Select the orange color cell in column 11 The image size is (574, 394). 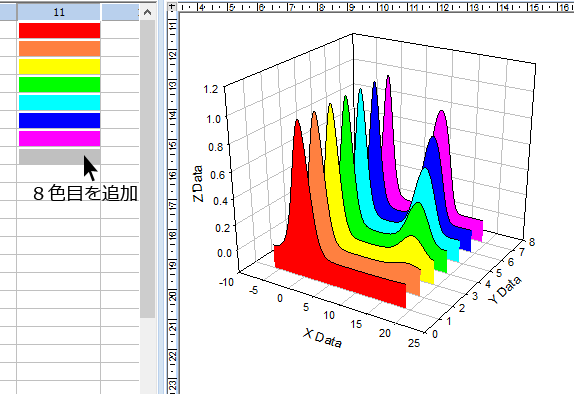tap(59, 48)
